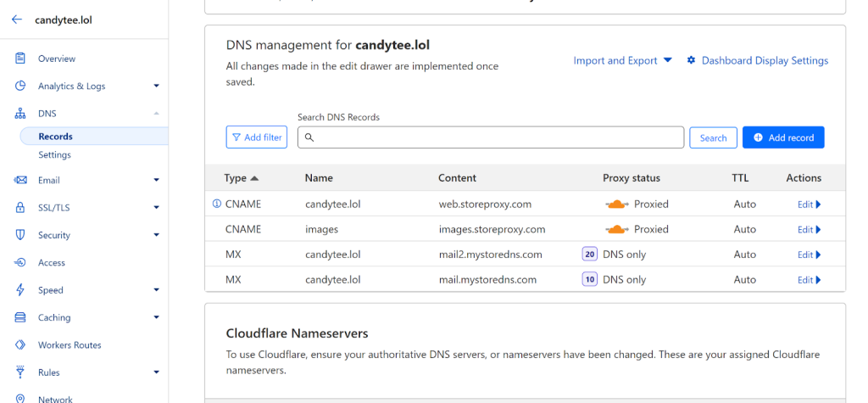Expand the Caching menu arrow

tap(156, 317)
